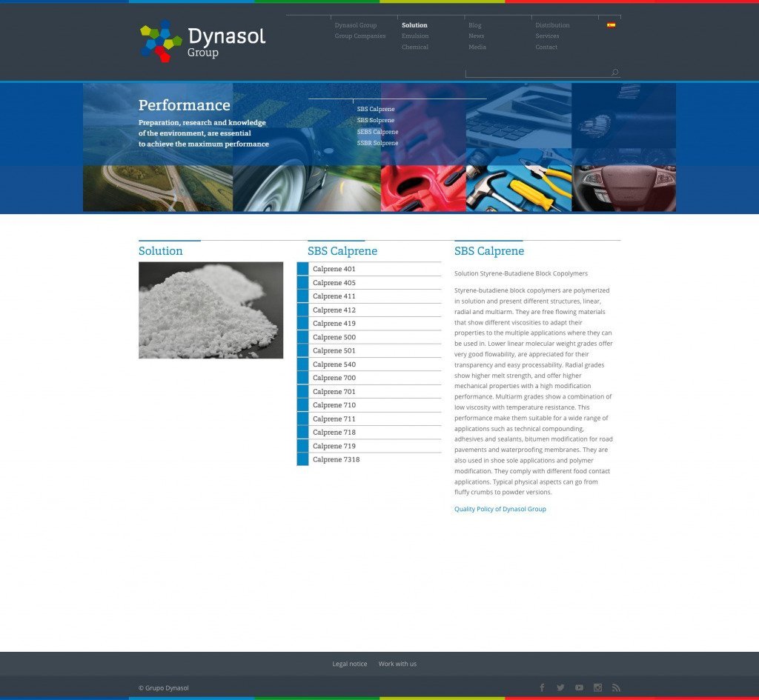Open the Facebook icon in footer
This screenshot has height=700, width=759.
pos(542,687)
